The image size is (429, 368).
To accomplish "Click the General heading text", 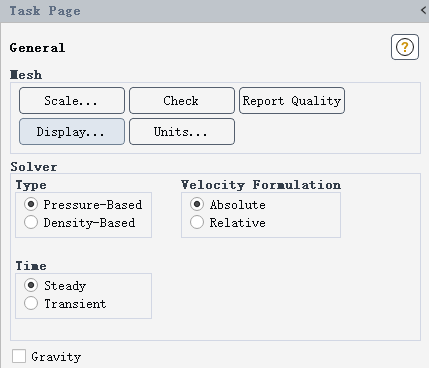I will (37, 48).
